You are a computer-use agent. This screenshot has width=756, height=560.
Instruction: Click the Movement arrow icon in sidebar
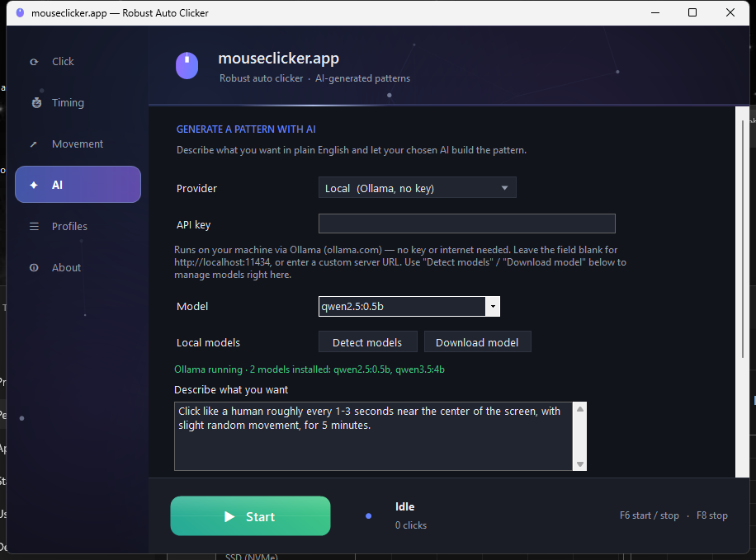pyautogui.click(x=33, y=144)
